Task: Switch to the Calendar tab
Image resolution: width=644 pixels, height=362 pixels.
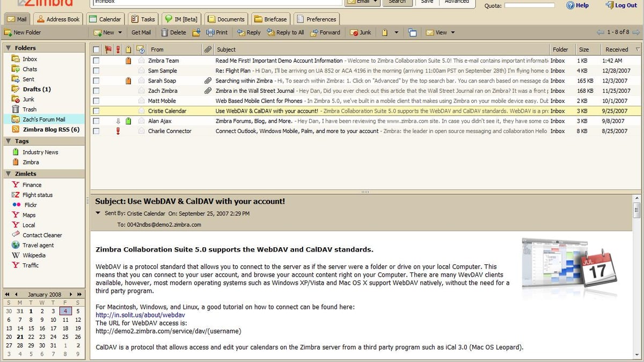Action: click(105, 19)
